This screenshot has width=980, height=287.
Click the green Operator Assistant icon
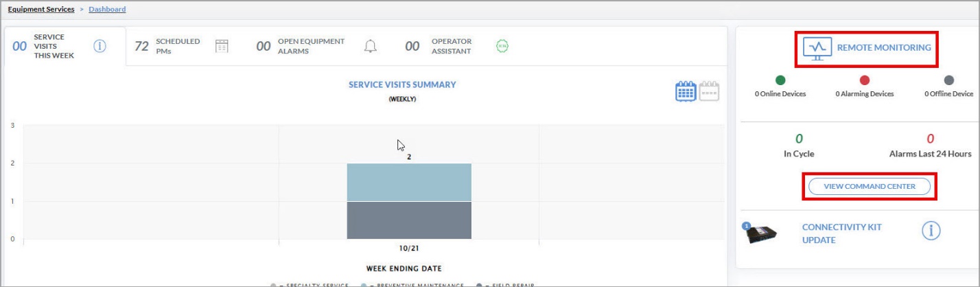pyautogui.click(x=502, y=46)
